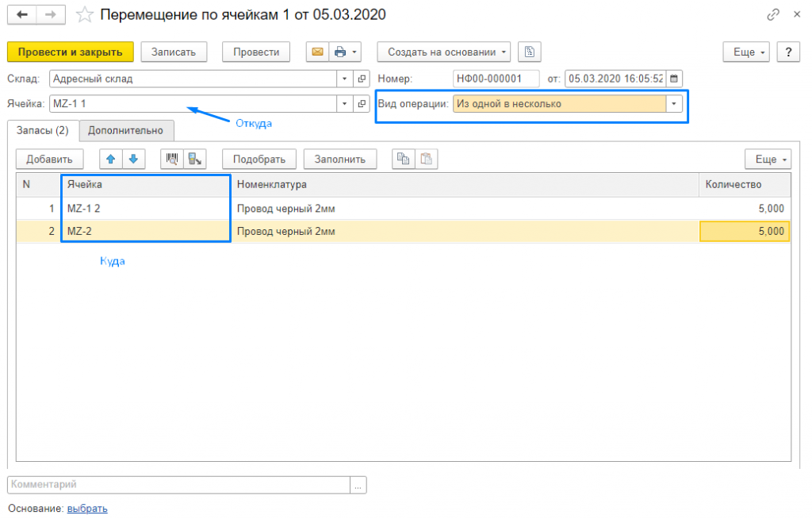Select the MZ-1 2 cell
812x519 pixels.
pos(146,209)
